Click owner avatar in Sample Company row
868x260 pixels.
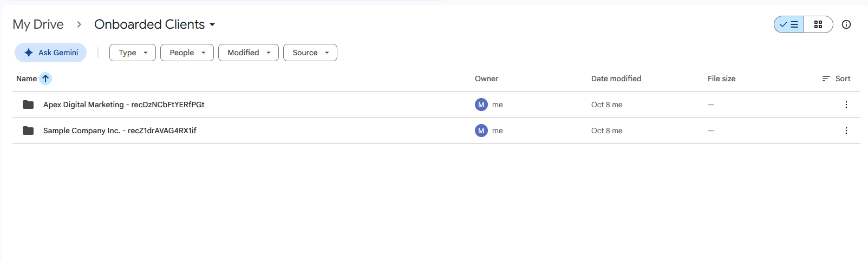tap(481, 131)
